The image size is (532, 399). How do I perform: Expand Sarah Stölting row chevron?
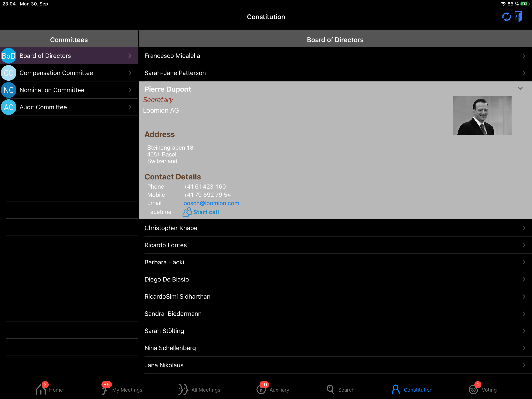point(524,331)
